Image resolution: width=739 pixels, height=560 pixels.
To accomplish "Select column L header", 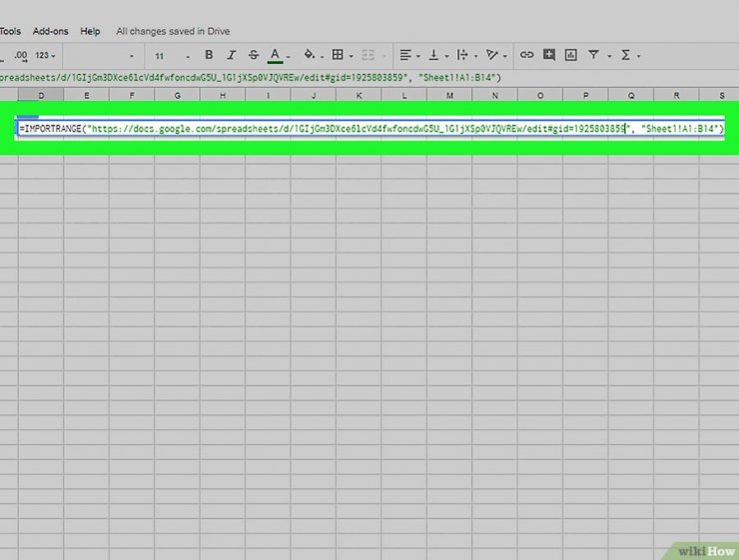I will point(403,96).
